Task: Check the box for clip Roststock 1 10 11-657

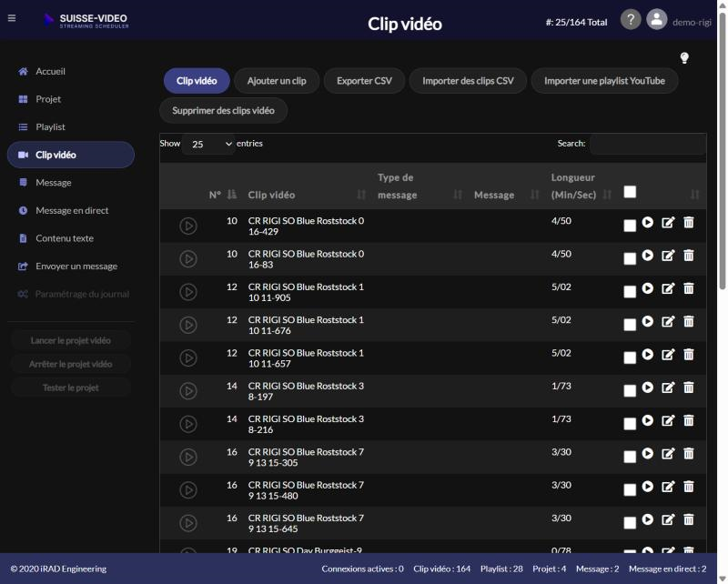Action: pos(630,357)
